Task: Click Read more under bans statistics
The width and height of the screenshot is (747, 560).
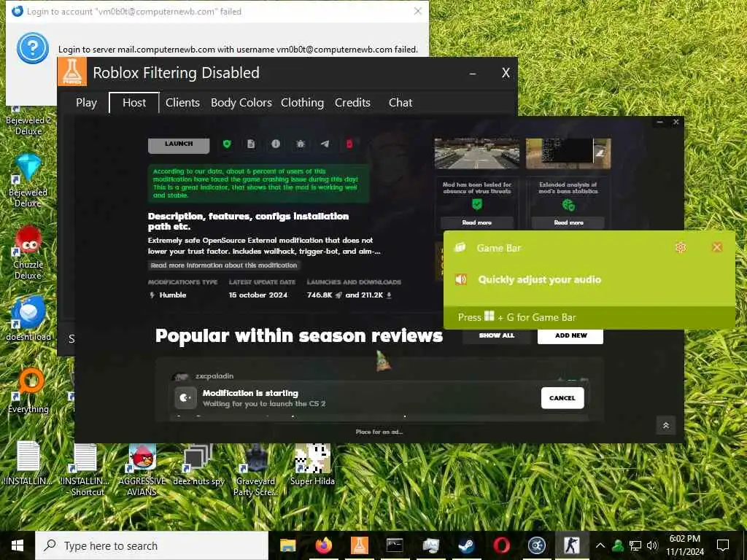Action: point(568,222)
